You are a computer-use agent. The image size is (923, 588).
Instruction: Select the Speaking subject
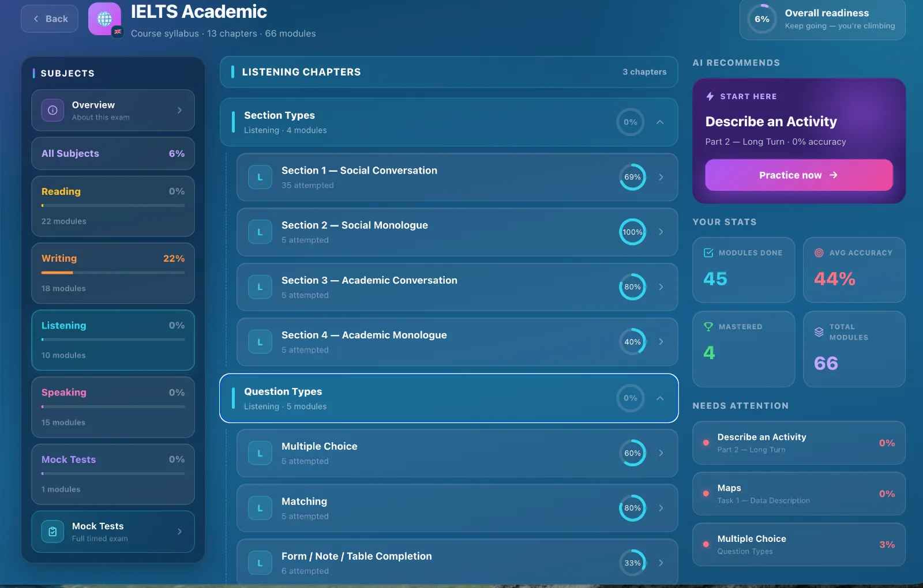click(x=113, y=407)
